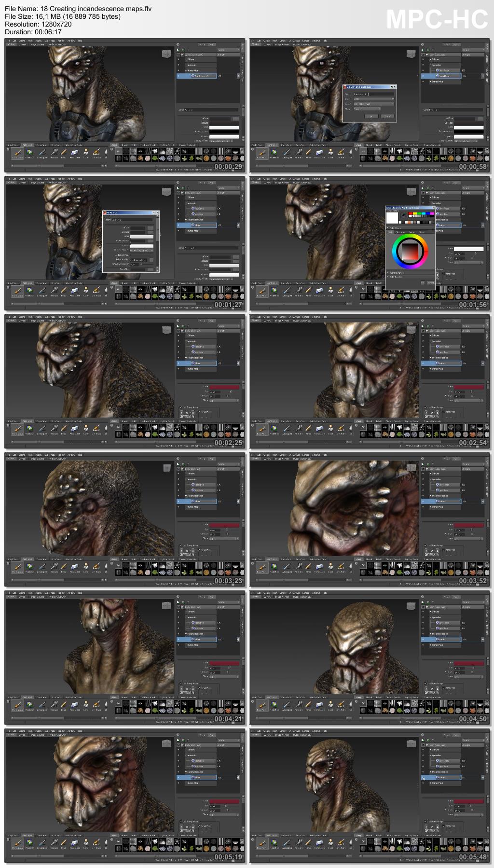Select Airbrush tool in 00:00:29 frame
The width and height of the screenshot is (494, 868).
[54, 153]
